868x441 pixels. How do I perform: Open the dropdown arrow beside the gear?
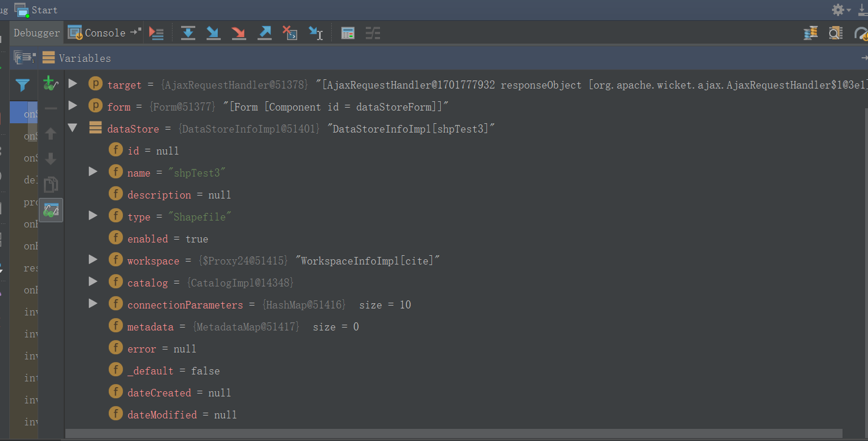point(849,10)
